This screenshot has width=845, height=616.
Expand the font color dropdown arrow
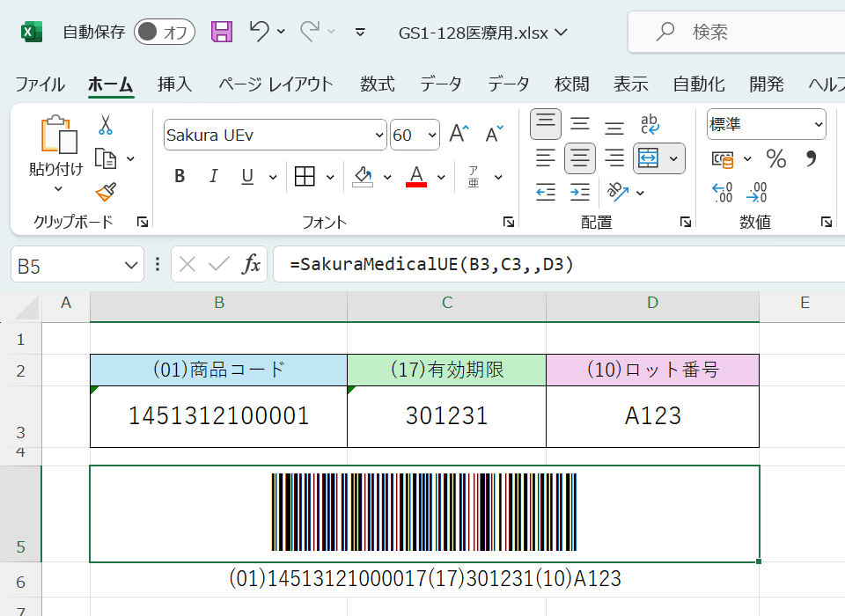pos(441,177)
